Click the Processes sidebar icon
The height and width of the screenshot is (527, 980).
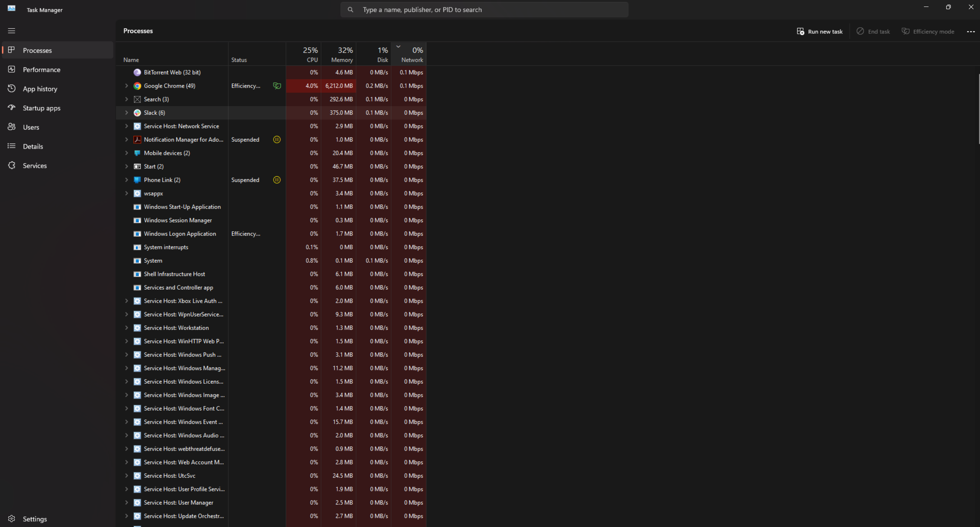(x=12, y=50)
